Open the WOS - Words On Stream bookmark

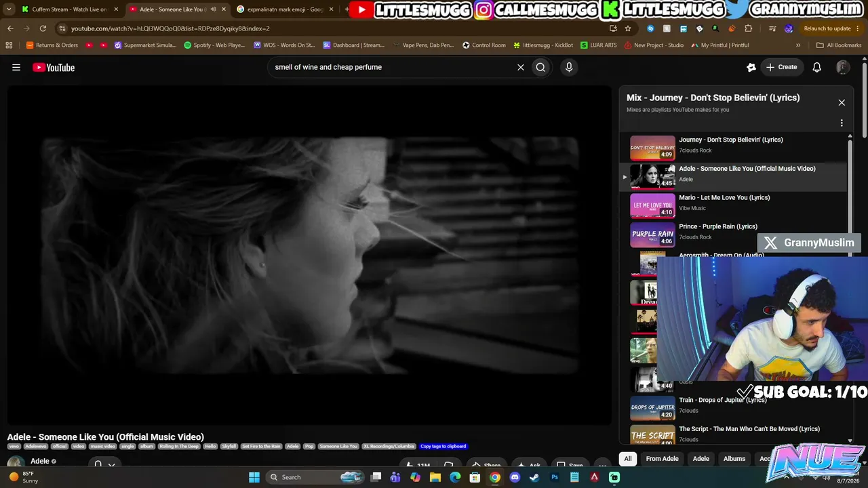click(x=284, y=45)
